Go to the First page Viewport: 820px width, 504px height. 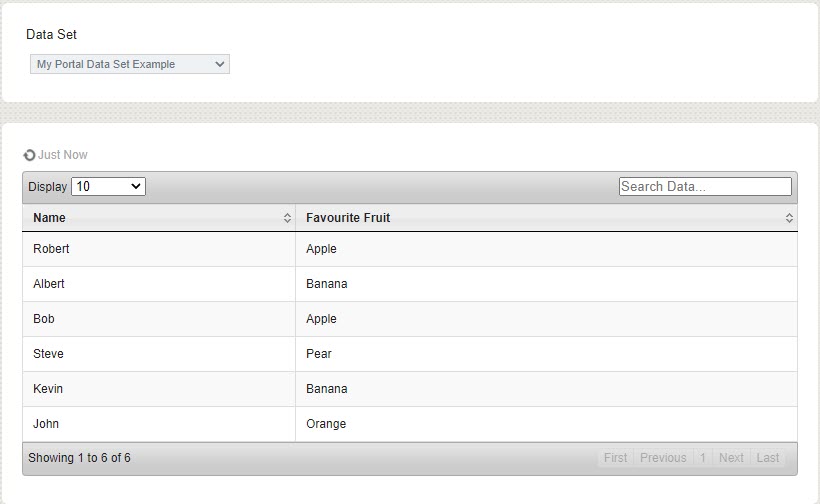pos(616,458)
